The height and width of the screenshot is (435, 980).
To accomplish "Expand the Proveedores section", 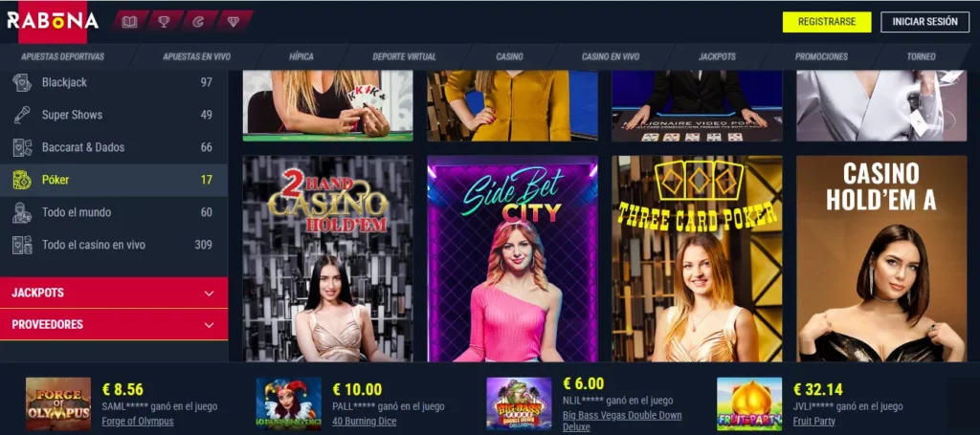I will click(x=114, y=324).
